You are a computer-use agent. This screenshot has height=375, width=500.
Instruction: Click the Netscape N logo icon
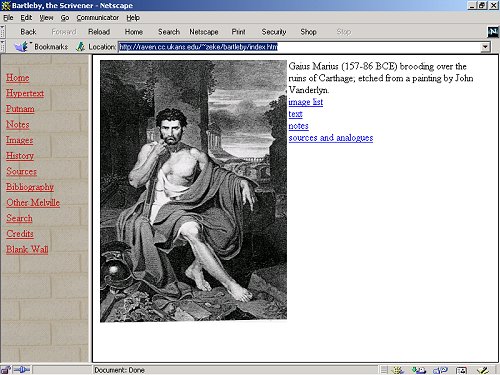pos(493,32)
